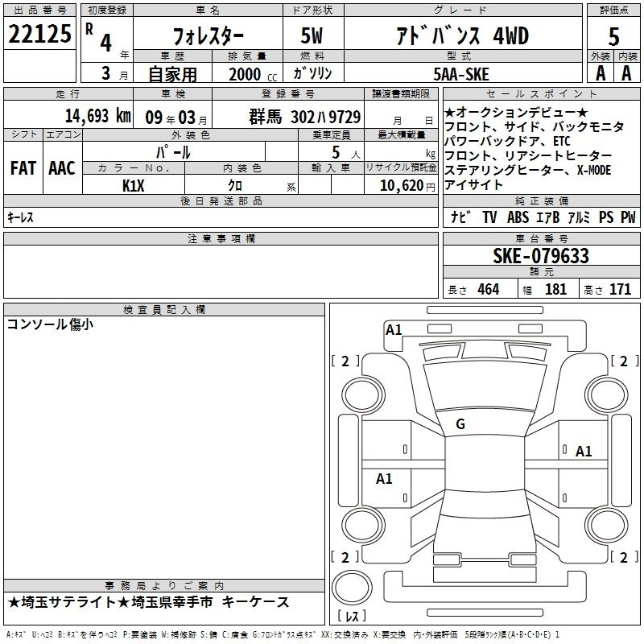644x644 pixels.
Task: Click the A1 mark beside the diagram's right door
Action: tap(584, 451)
